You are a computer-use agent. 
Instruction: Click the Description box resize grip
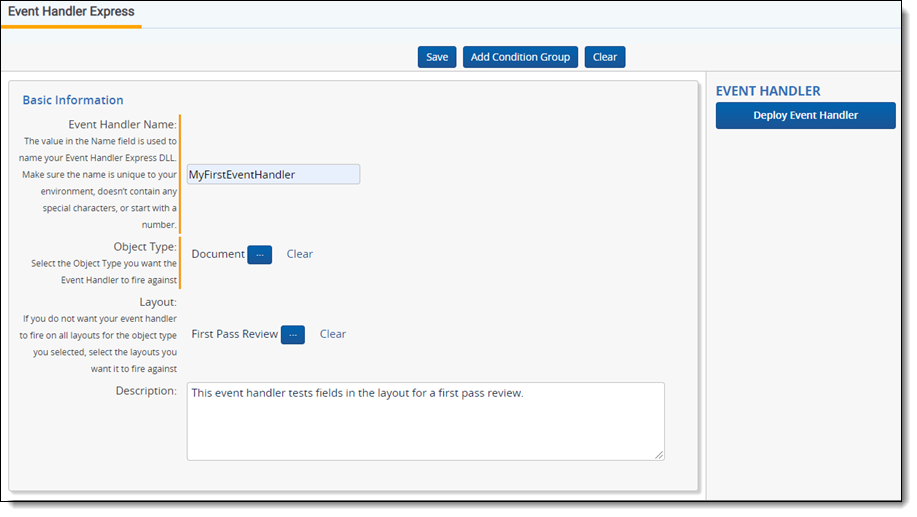click(x=659, y=455)
